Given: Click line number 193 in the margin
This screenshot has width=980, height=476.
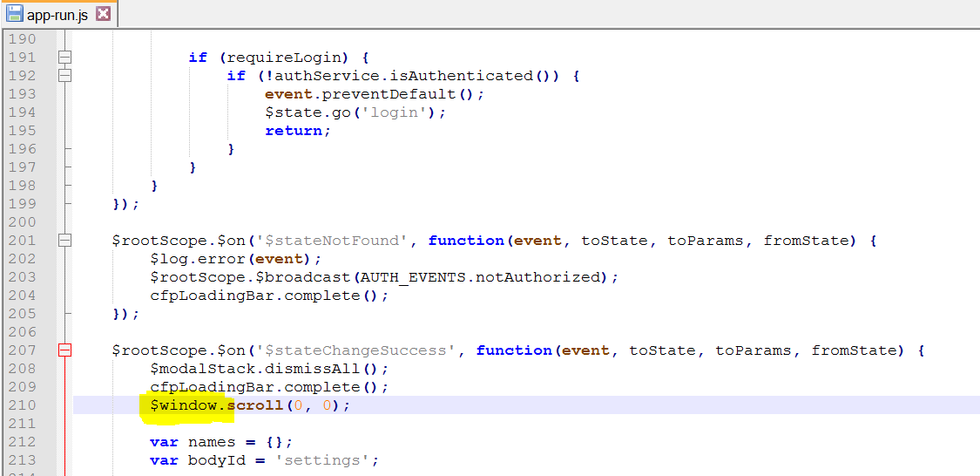Looking at the screenshot, I should click(23, 94).
